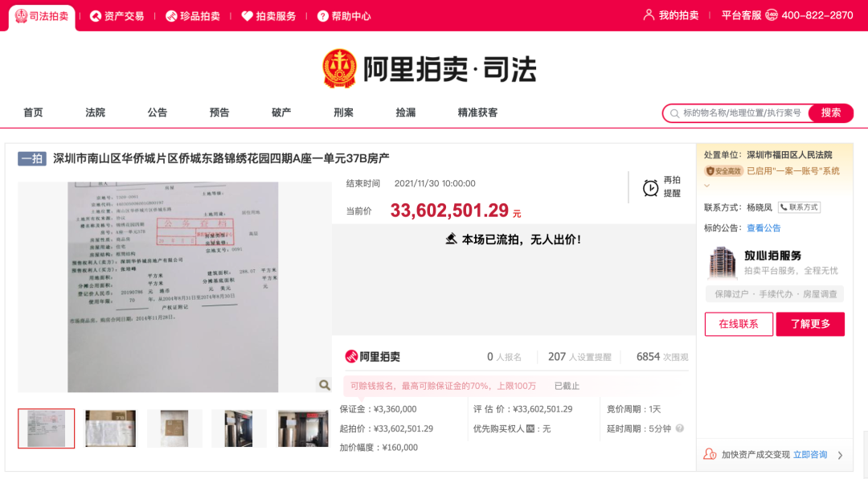Click the 加价幅度 ¥160,000 text
Screen dimensions: 868x479
(x=379, y=448)
